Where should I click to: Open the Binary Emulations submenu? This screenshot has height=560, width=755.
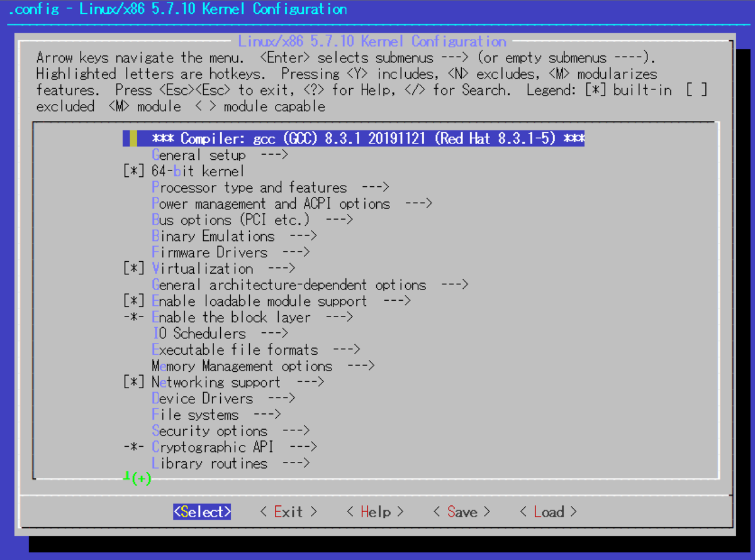coord(234,237)
